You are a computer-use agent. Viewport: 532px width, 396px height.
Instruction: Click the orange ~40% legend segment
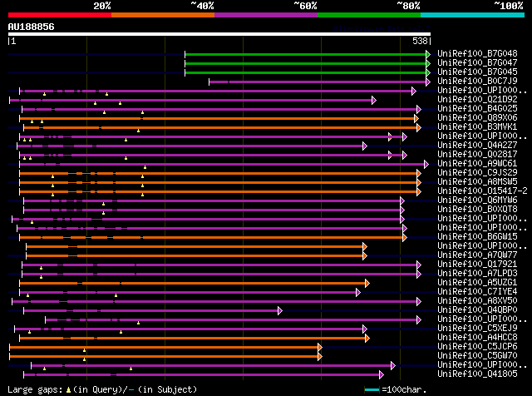[163, 15]
